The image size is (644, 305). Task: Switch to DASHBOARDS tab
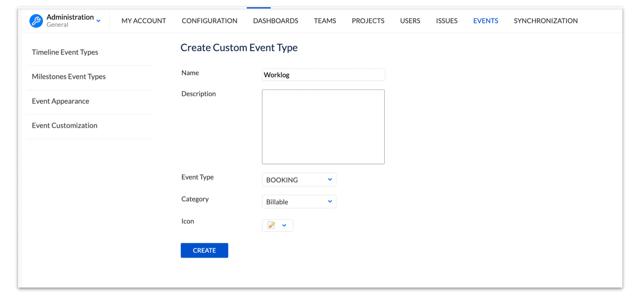point(275,21)
